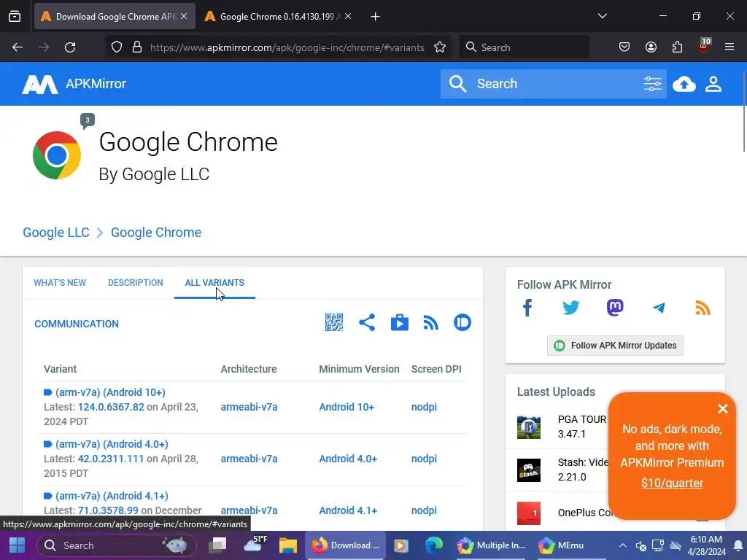This screenshot has width=747, height=560.
Task: Show hidden system tray icons
Action: tap(623, 545)
